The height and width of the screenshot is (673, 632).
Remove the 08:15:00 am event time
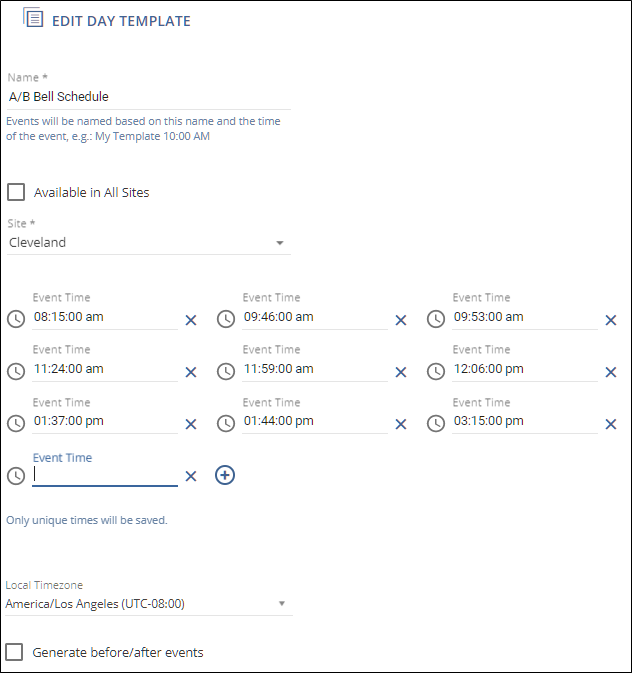pos(191,320)
